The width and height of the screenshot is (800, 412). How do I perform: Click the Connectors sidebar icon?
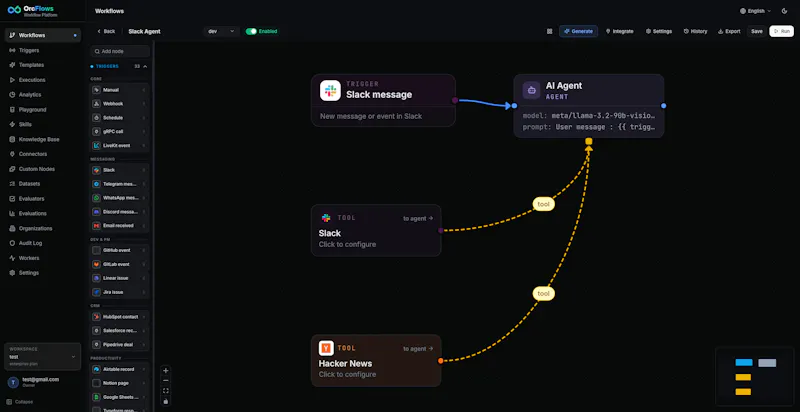point(12,154)
